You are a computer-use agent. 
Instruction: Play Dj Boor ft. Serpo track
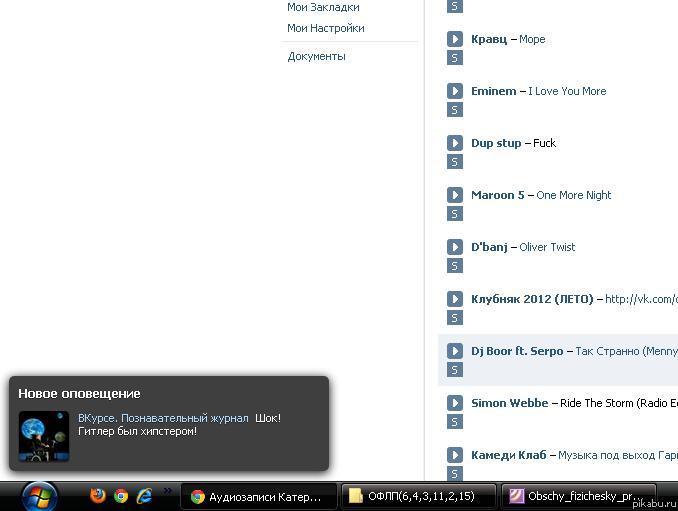pyautogui.click(x=454, y=351)
